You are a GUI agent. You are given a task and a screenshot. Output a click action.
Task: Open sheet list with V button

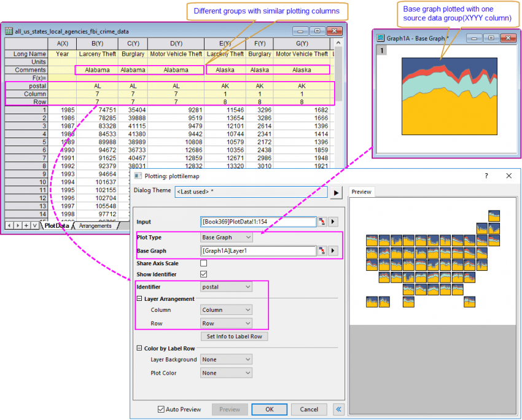point(34,225)
